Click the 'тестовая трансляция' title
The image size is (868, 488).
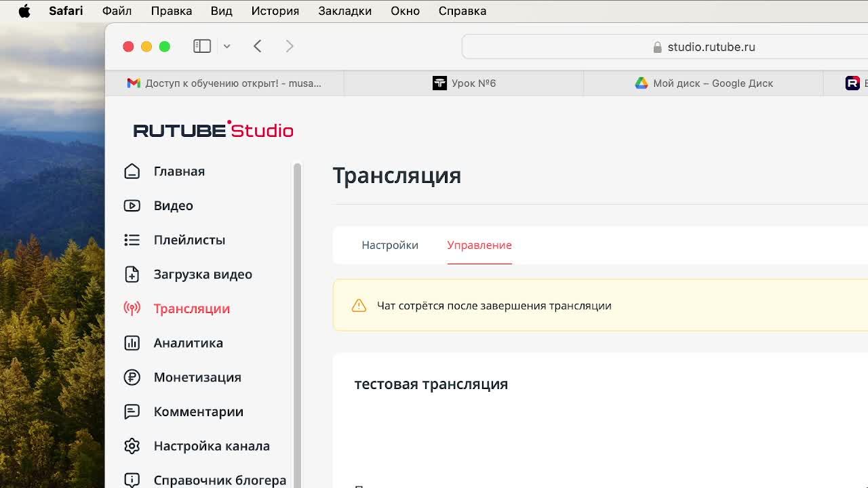(x=431, y=384)
